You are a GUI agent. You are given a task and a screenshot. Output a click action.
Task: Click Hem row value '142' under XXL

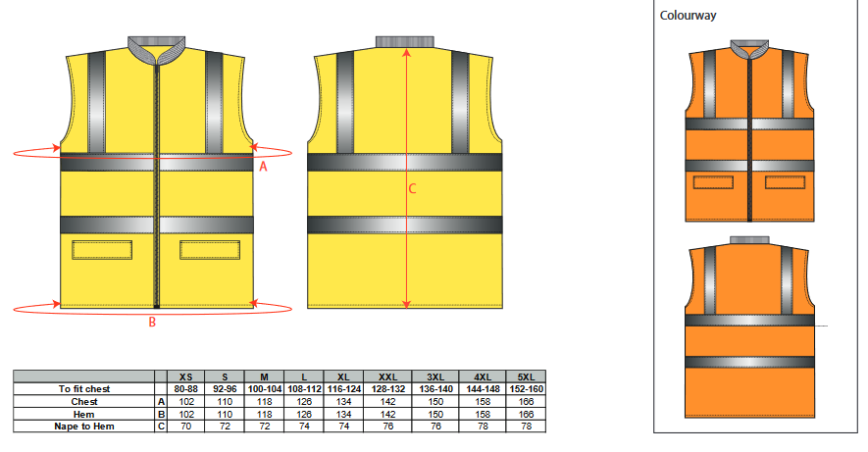click(387, 415)
